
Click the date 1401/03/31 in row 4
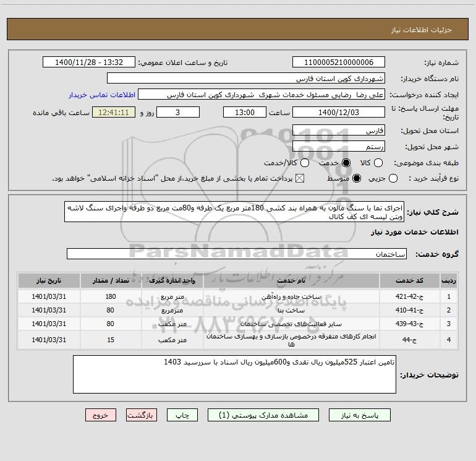coord(49,340)
